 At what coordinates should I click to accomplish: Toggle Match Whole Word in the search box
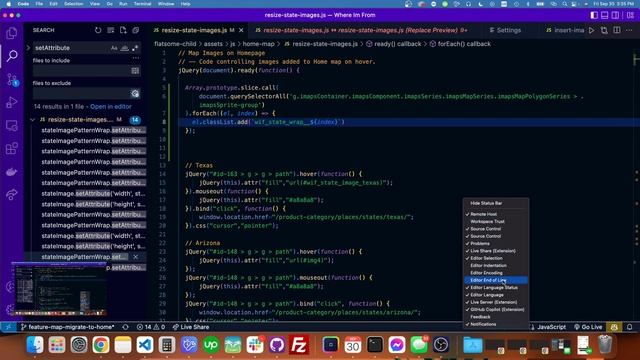124,48
